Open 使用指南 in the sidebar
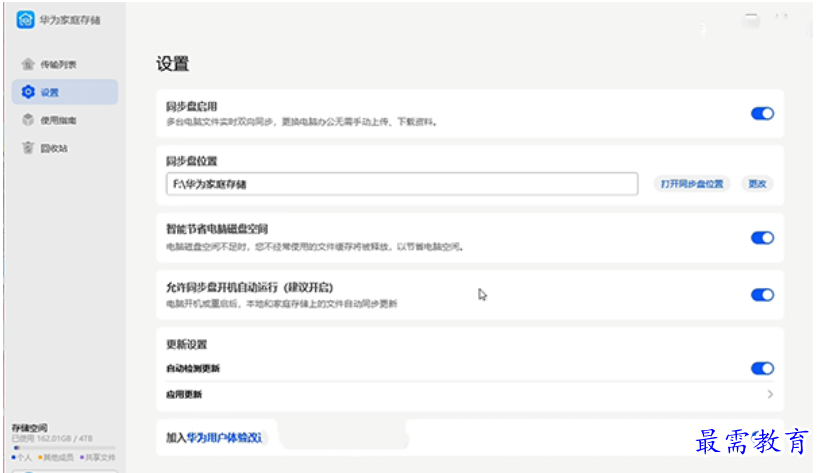This screenshot has height=473, width=817. (65, 120)
